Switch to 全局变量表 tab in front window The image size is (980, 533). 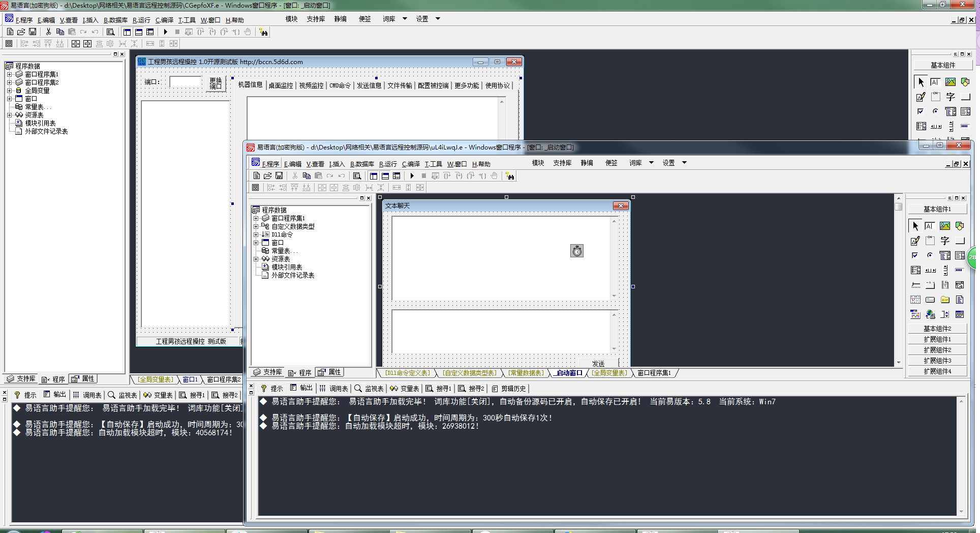pos(609,373)
